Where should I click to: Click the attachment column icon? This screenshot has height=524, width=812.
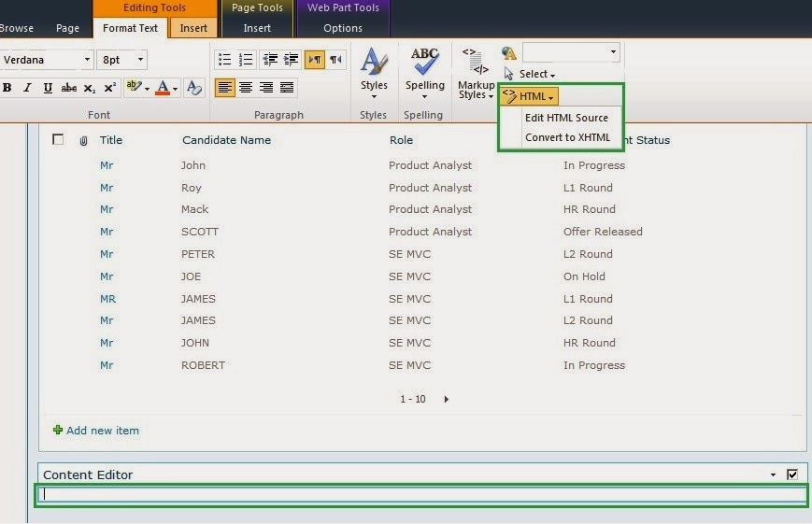(x=83, y=140)
